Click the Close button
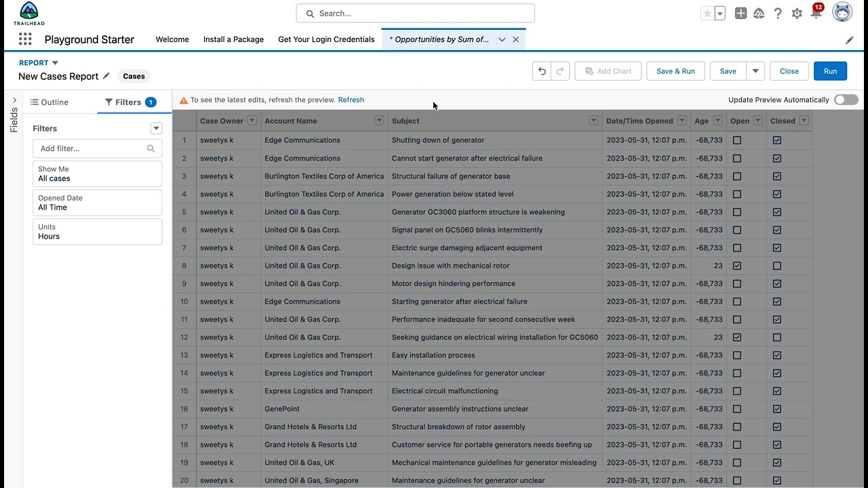The width and height of the screenshot is (868, 488). click(x=789, y=71)
